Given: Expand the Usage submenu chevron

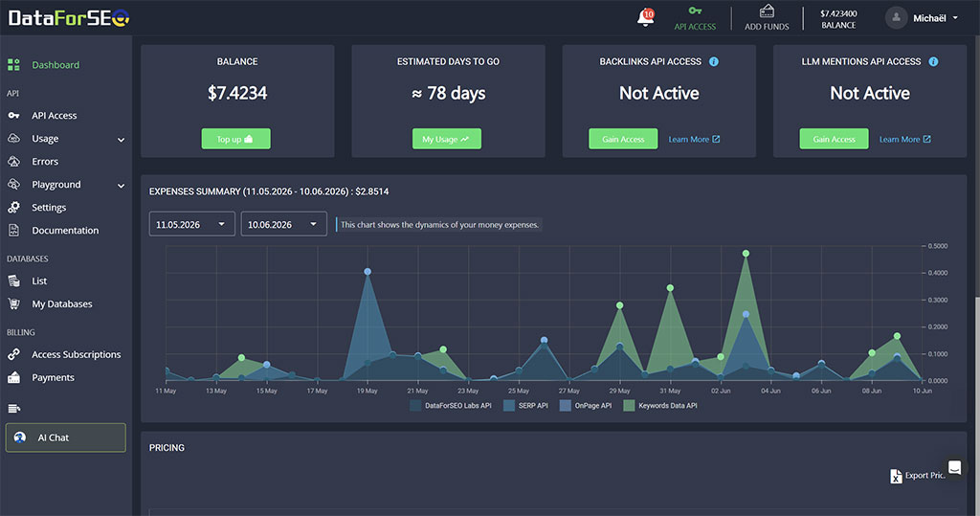Looking at the screenshot, I should [121, 140].
